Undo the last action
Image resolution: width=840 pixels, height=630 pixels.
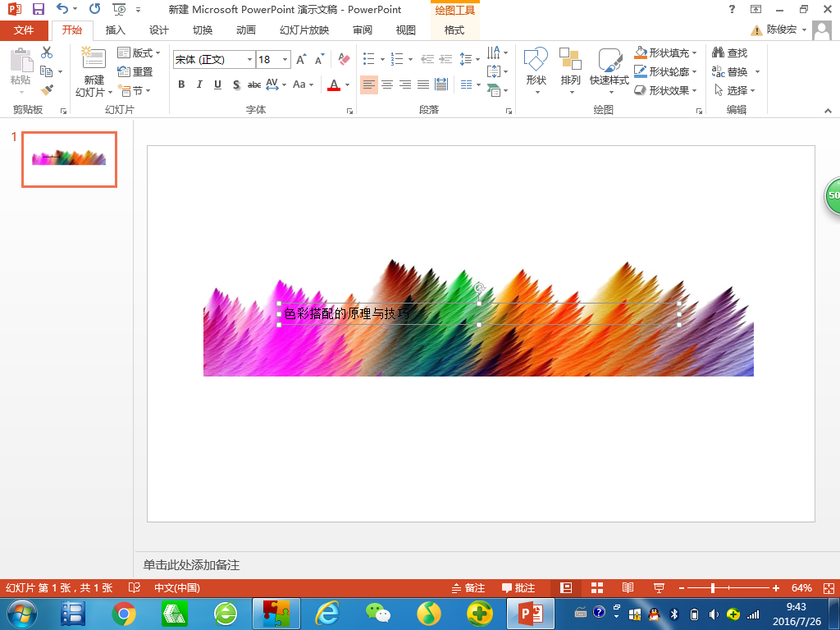click(x=62, y=8)
